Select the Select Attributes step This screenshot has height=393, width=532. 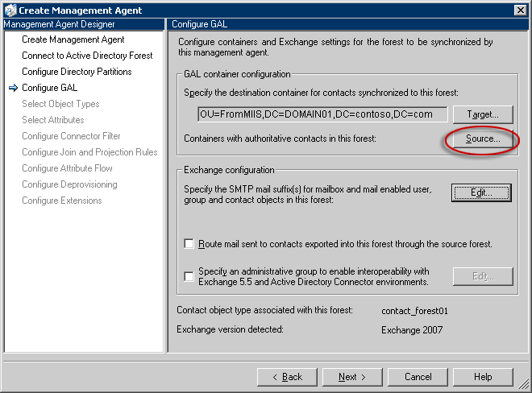click(x=53, y=120)
